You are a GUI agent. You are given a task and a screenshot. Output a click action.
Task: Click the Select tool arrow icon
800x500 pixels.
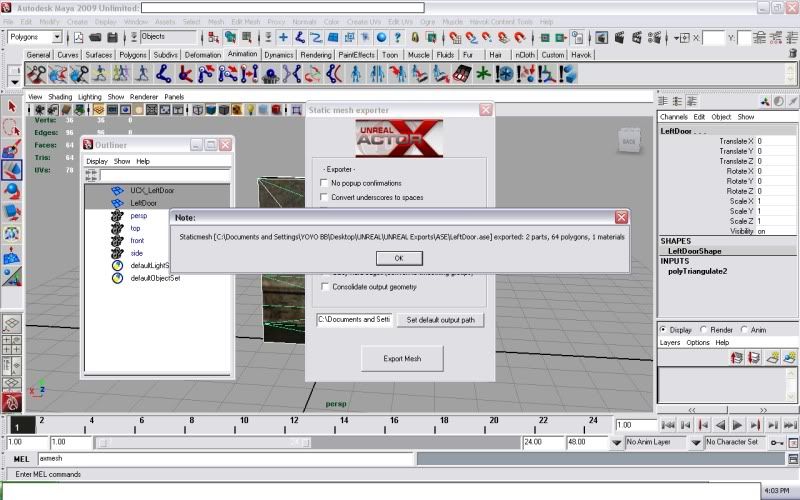pyautogui.click(x=12, y=107)
